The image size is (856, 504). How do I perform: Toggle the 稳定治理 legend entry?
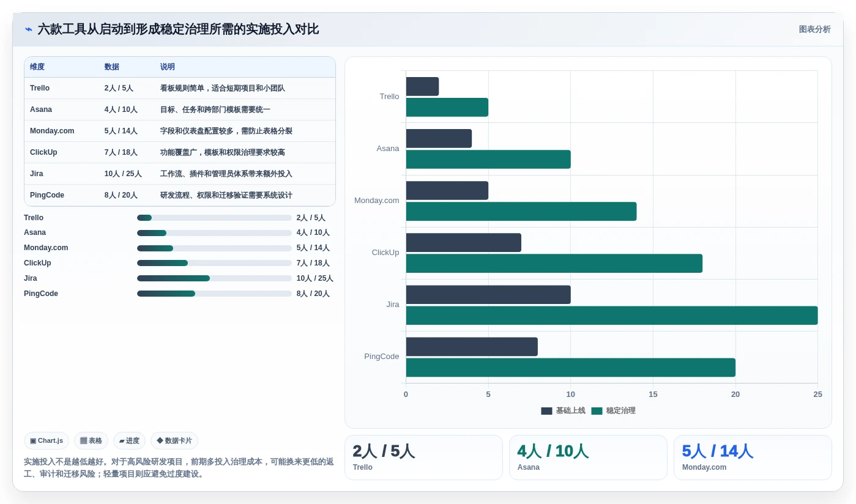tap(613, 411)
